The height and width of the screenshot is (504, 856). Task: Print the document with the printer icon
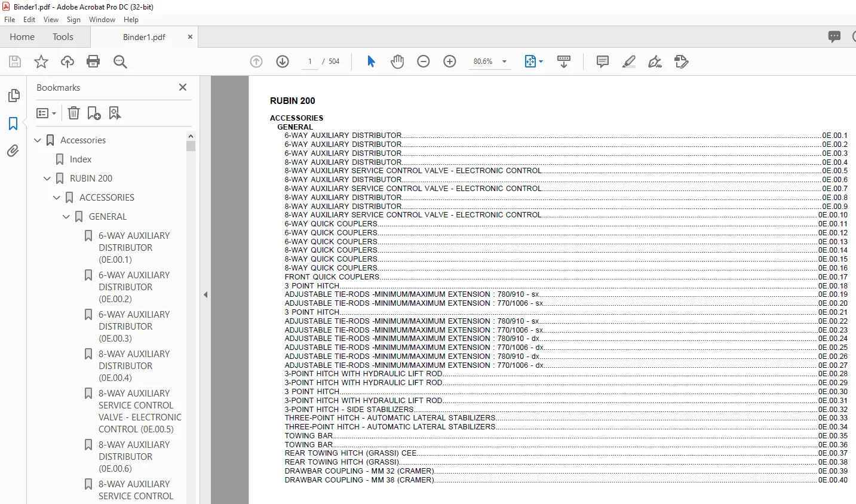[93, 62]
